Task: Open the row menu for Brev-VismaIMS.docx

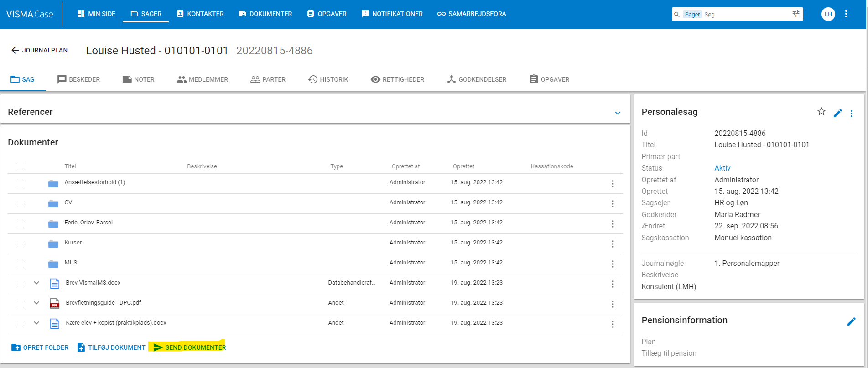Action: [613, 284]
